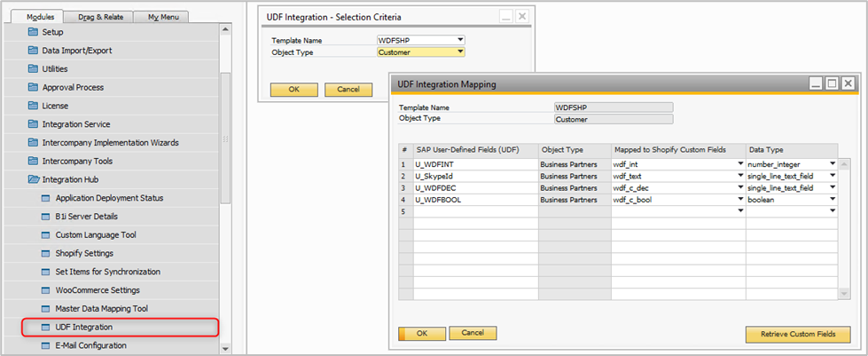Image resolution: width=868 pixels, height=356 pixels.
Task: Click the Retrieve Custom Fields button
Action: 798,334
